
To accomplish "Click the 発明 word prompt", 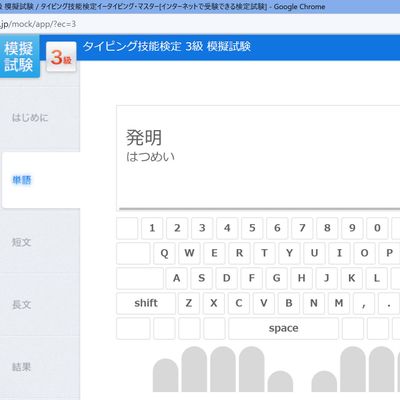I will point(144,137).
